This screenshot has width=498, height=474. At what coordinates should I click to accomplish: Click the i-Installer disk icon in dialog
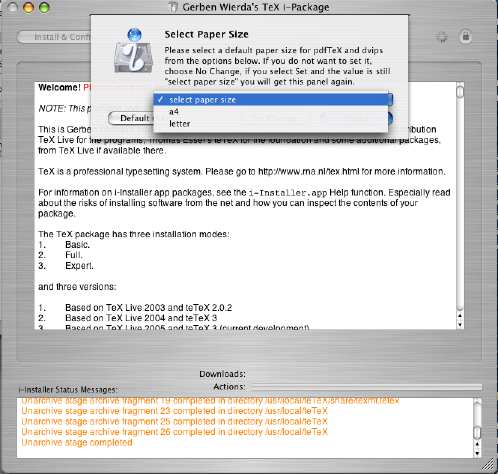click(133, 51)
